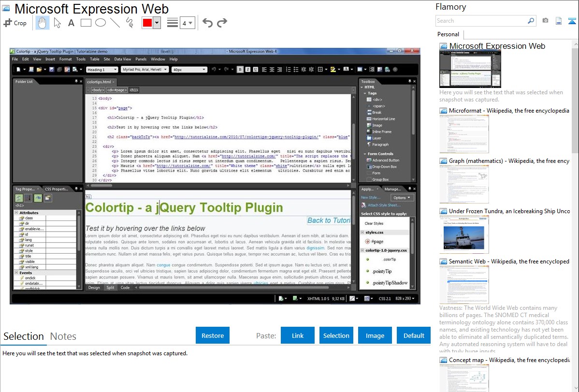This screenshot has height=392, width=579.
Task: Choose the straight line tool
Action: click(115, 23)
